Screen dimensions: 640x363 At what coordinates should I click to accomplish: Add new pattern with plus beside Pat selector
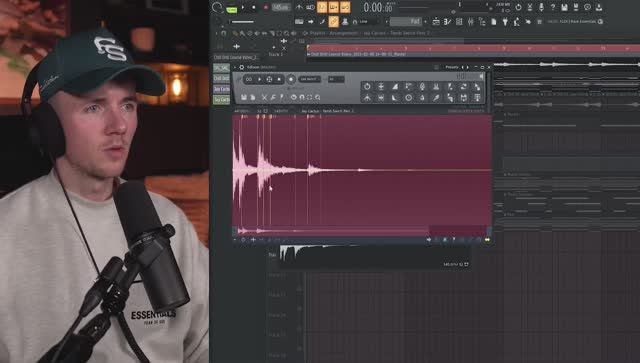pyautogui.click(x=426, y=22)
